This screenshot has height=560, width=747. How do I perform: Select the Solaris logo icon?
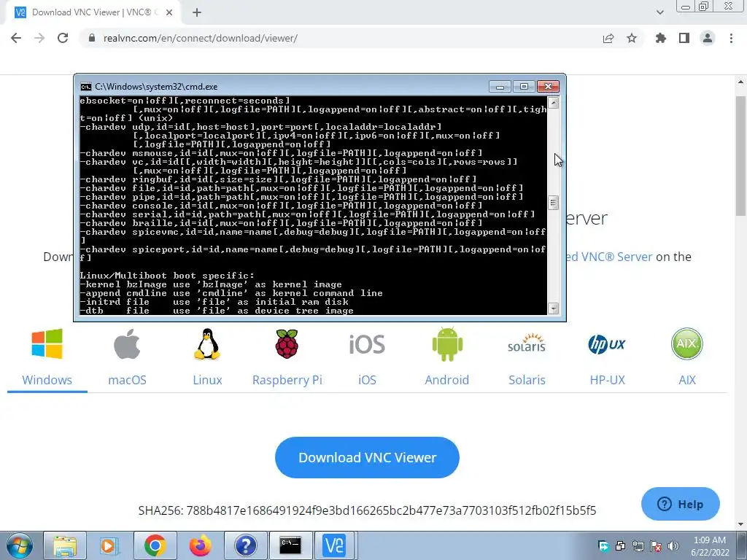[527, 343]
